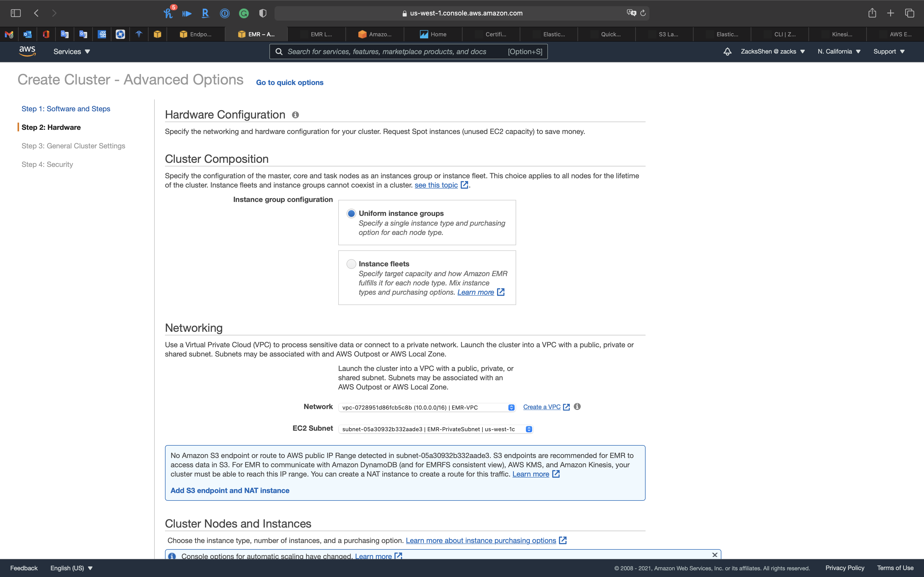Close the automatic scaling notice
Viewport: 924px width, 577px height.
coord(714,555)
